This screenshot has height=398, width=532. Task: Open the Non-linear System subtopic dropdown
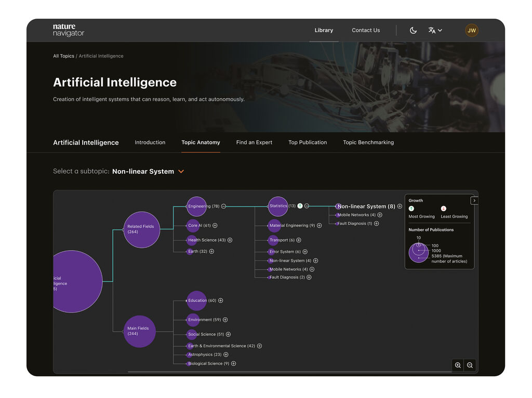[x=181, y=171]
